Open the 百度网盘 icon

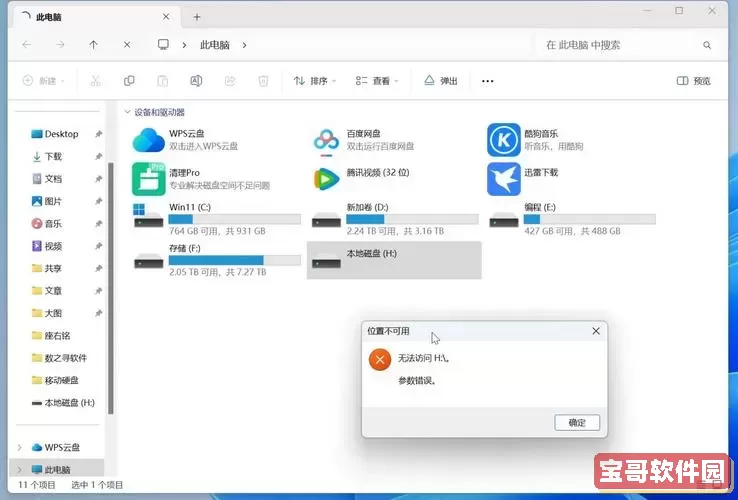[326, 142]
